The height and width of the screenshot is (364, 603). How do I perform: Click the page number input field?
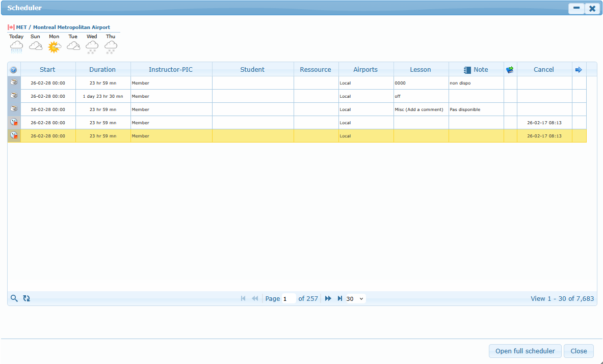289,299
